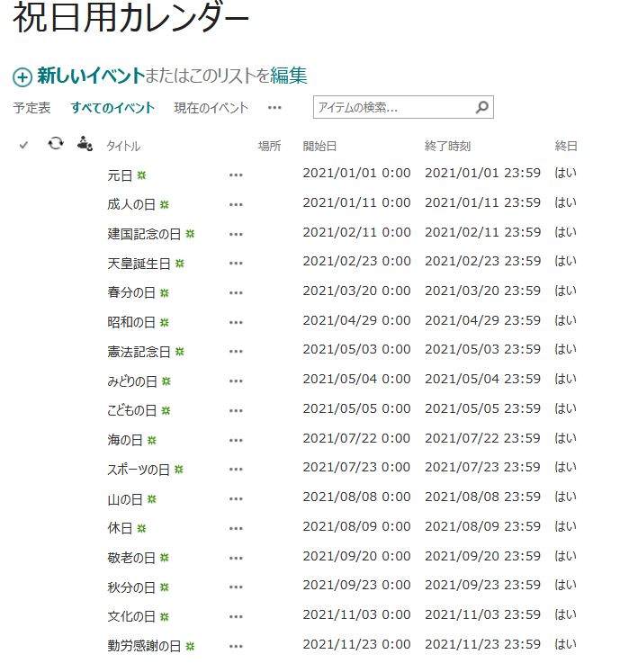Screen dimensions: 620x672
Task: Open ellipsis menu for 天皇誕生日
Action: tap(236, 264)
